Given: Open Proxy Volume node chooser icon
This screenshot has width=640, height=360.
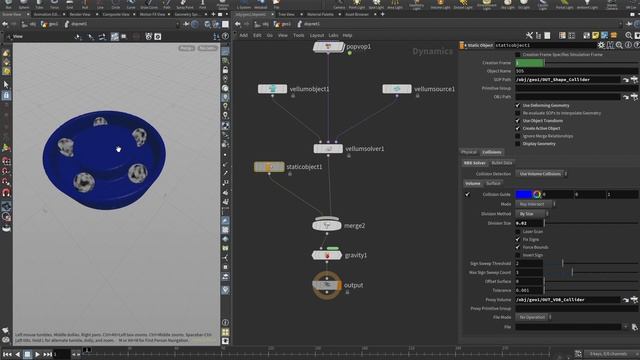Looking at the screenshot, I should click(634, 300).
